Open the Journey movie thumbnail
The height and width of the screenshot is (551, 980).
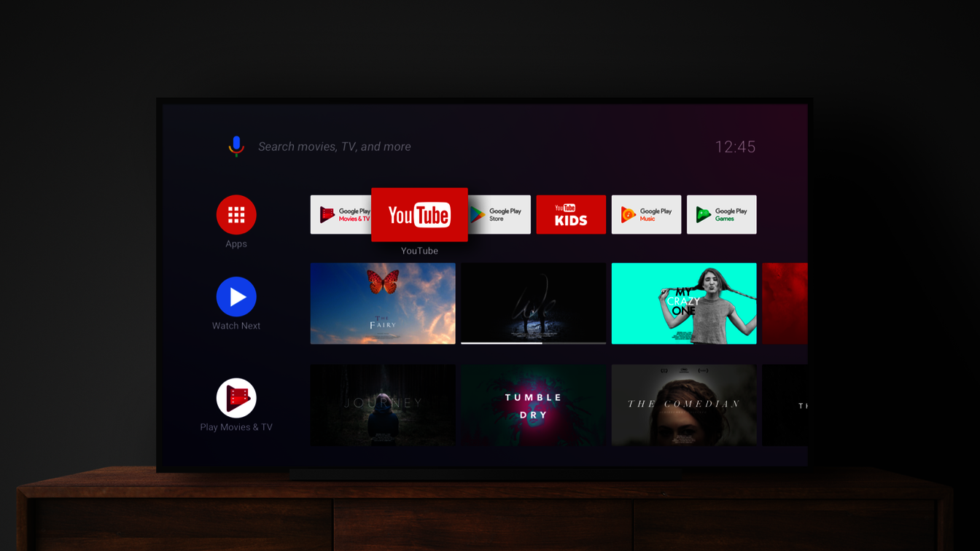pyautogui.click(x=383, y=405)
